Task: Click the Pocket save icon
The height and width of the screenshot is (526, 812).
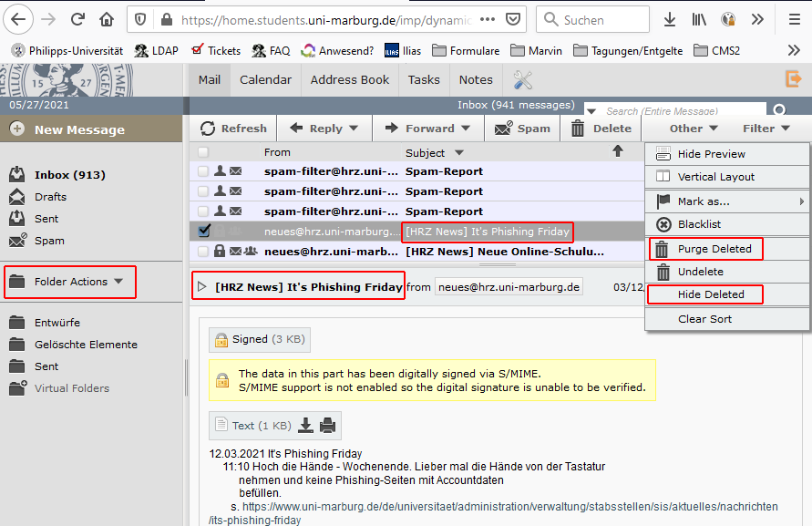Action: [x=513, y=20]
